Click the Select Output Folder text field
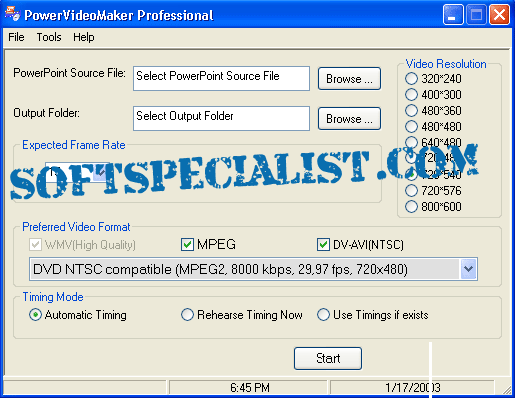Image resolution: width=515 pixels, height=398 pixels. pos(221,118)
